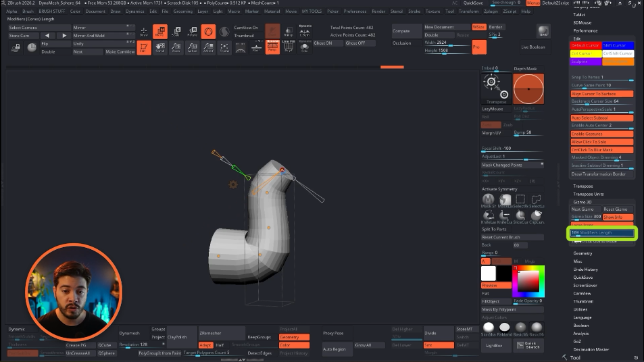
Task: Select the ClipCurve brush icon
Action: 537,216
